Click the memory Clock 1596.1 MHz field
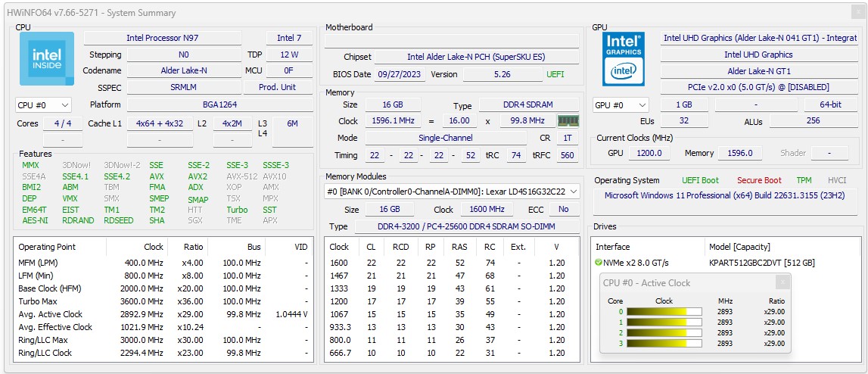Image resolution: width=868 pixels, height=374 pixels. tap(393, 121)
